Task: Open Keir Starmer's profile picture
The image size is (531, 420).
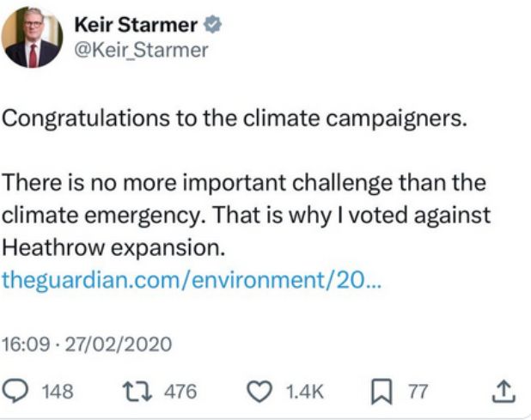Action: [33, 37]
